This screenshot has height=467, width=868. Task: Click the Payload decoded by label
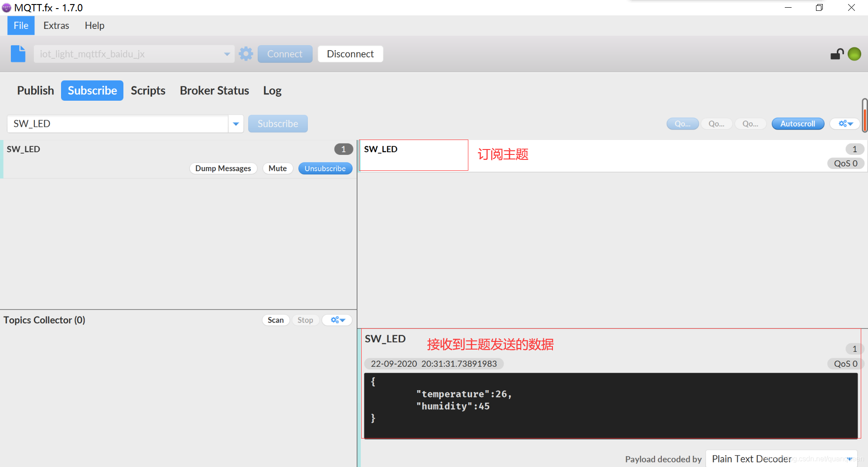click(x=663, y=459)
